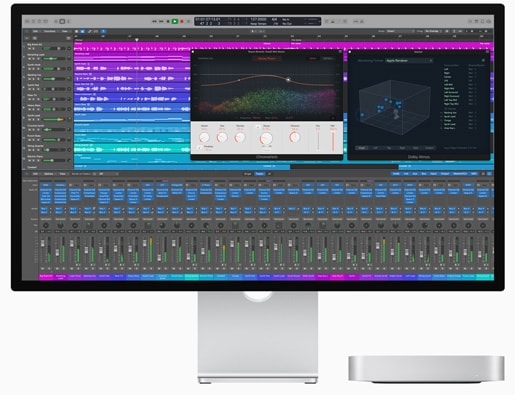This screenshot has width=515, height=395.
Task: Click the Stop button in the transport
Action: [168, 21]
